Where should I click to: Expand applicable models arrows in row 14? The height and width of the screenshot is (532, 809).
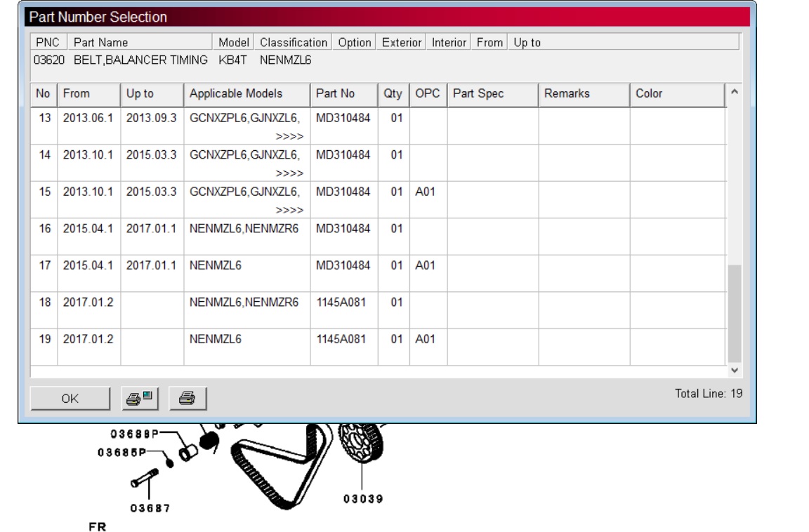[289, 173]
